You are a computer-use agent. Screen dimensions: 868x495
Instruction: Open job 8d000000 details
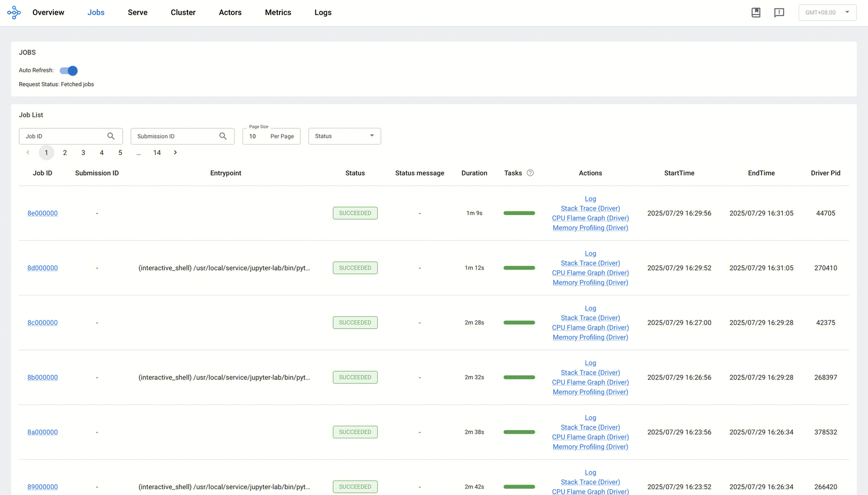click(42, 268)
